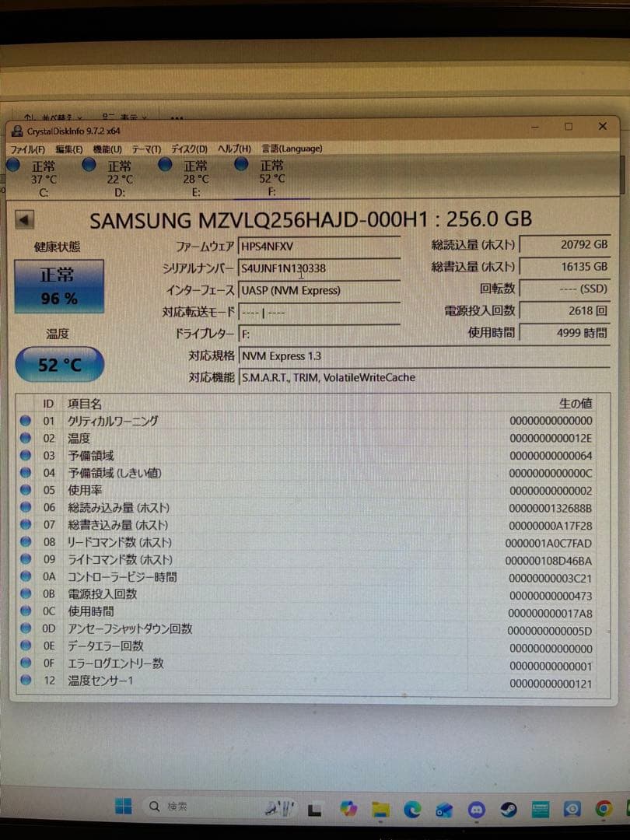Click the CrystalDiskInfo title bar app icon

[17, 131]
